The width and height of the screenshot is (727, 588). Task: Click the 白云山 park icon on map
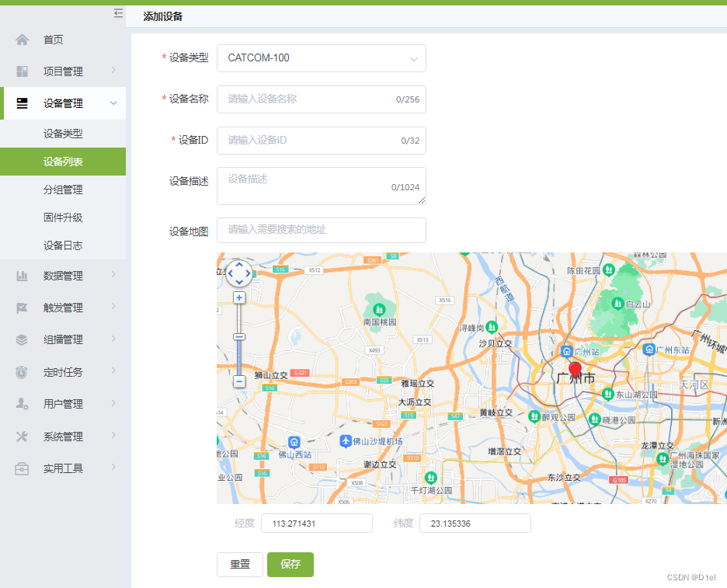[x=617, y=304]
